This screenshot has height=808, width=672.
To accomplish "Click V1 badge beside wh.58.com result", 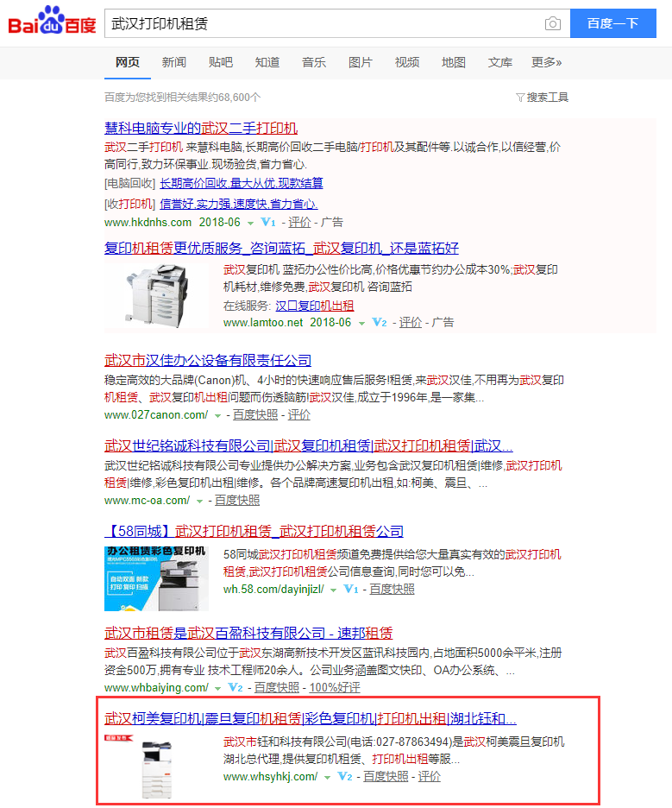I will pyautogui.click(x=351, y=589).
